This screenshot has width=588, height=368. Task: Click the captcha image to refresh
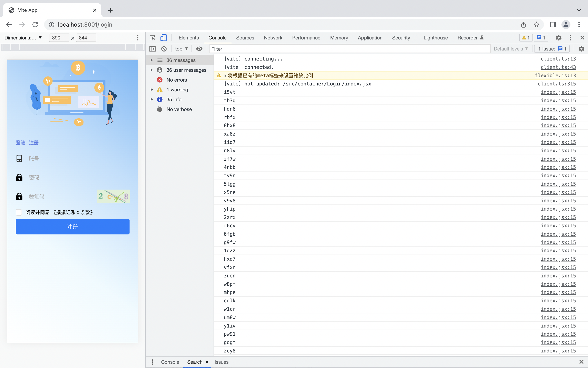tap(113, 196)
